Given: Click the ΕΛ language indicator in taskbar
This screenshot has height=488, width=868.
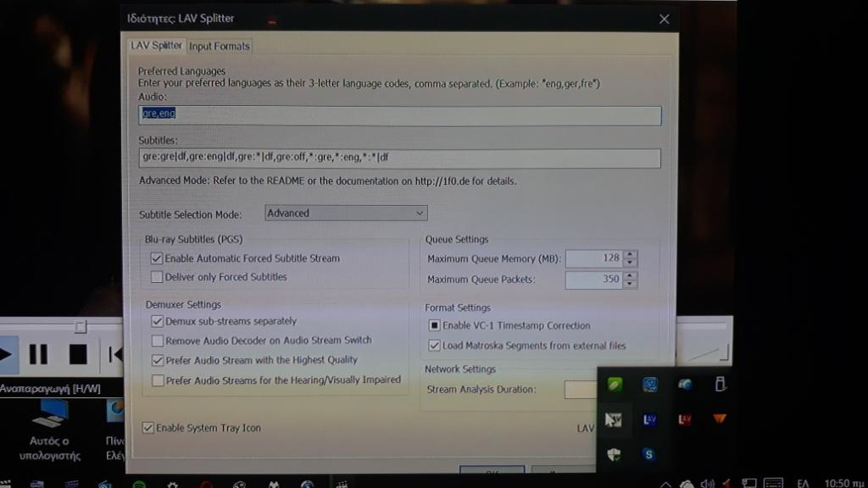Looking at the screenshot, I should pyautogui.click(x=803, y=484).
